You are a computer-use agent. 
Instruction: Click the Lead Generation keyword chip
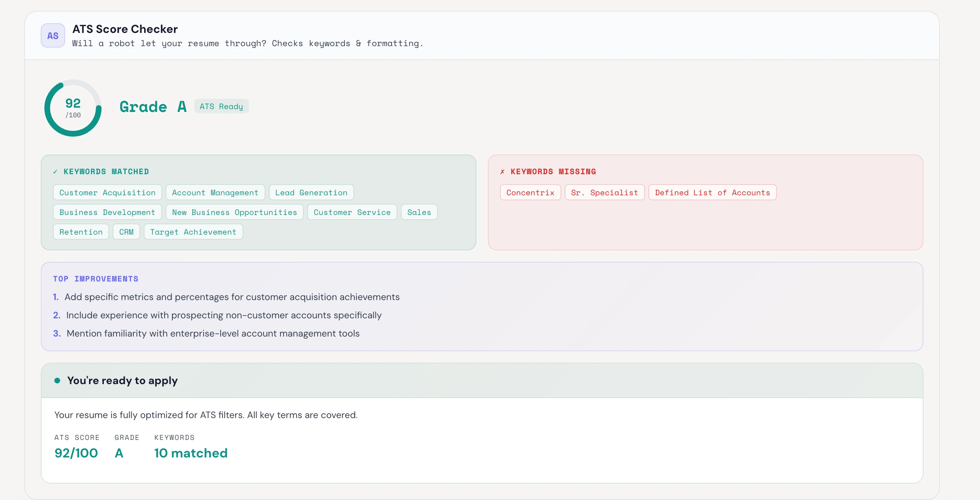[x=311, y=192]
